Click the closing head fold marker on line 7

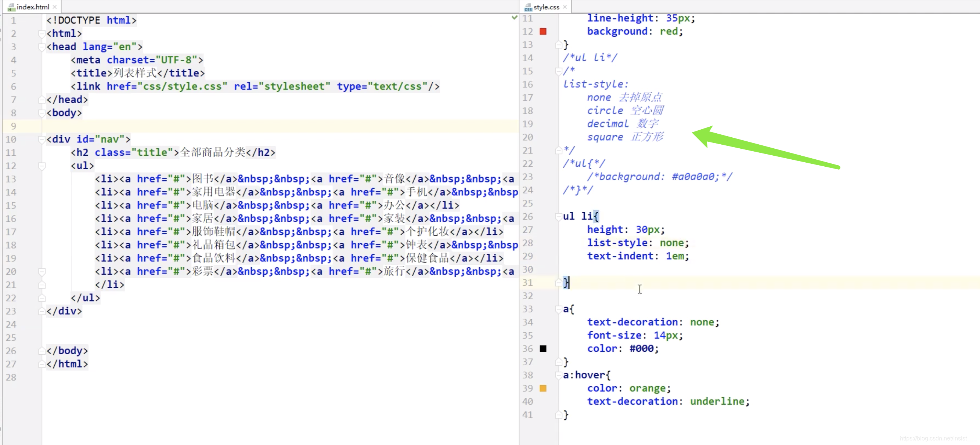coord(42,100)
